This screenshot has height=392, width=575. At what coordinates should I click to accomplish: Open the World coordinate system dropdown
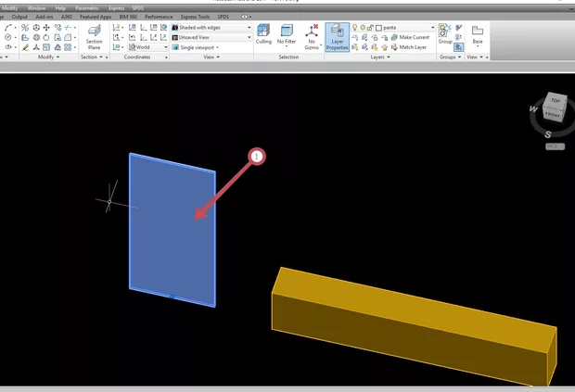[x=147, y=46]
